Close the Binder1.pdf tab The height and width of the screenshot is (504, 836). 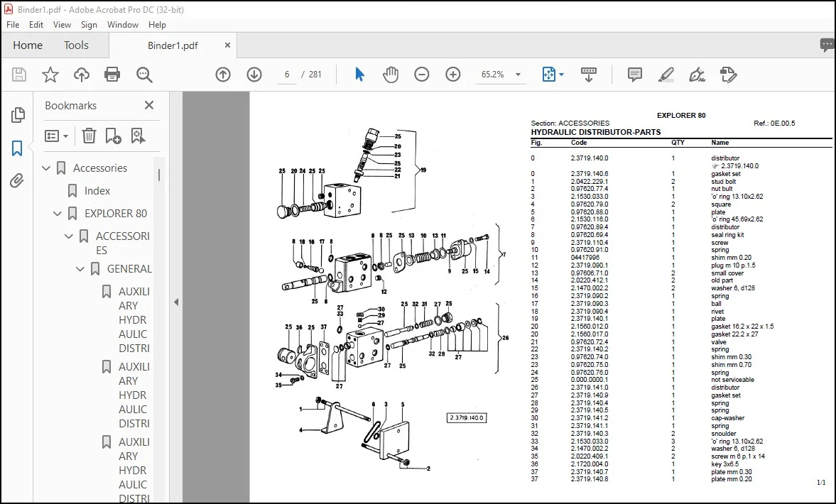[228, 45]
